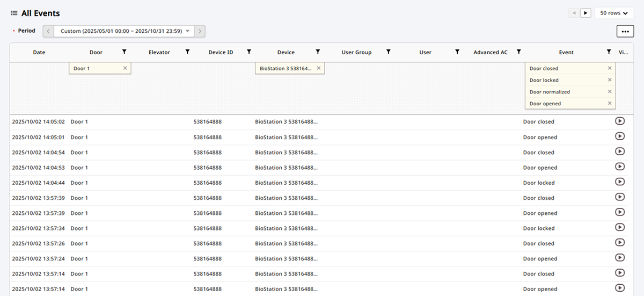This screenshot has width=644, height=296.
Task: Open the Event column filter icon
Action: 609,52
